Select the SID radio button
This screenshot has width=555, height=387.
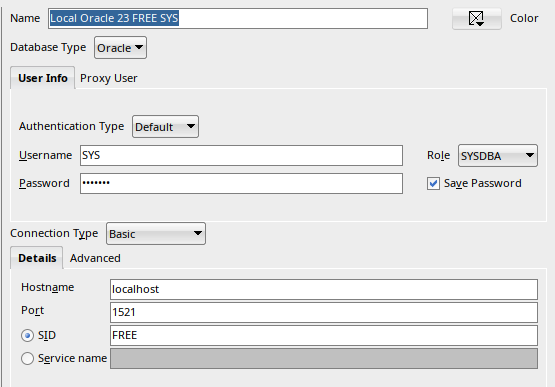[27, 335]
